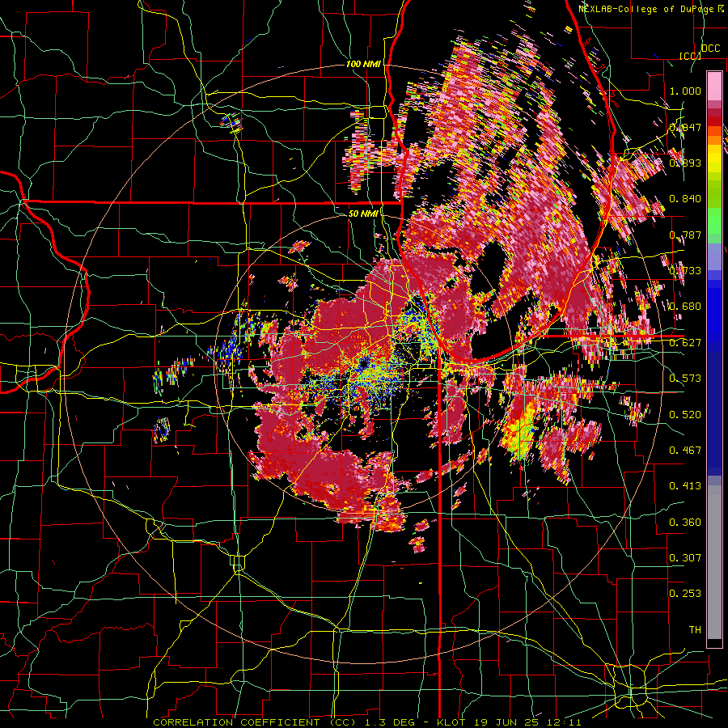Select the 1.000 legend value
Image resolution: width=728 pixels, height=728 pixels.
tap(685, 91)
